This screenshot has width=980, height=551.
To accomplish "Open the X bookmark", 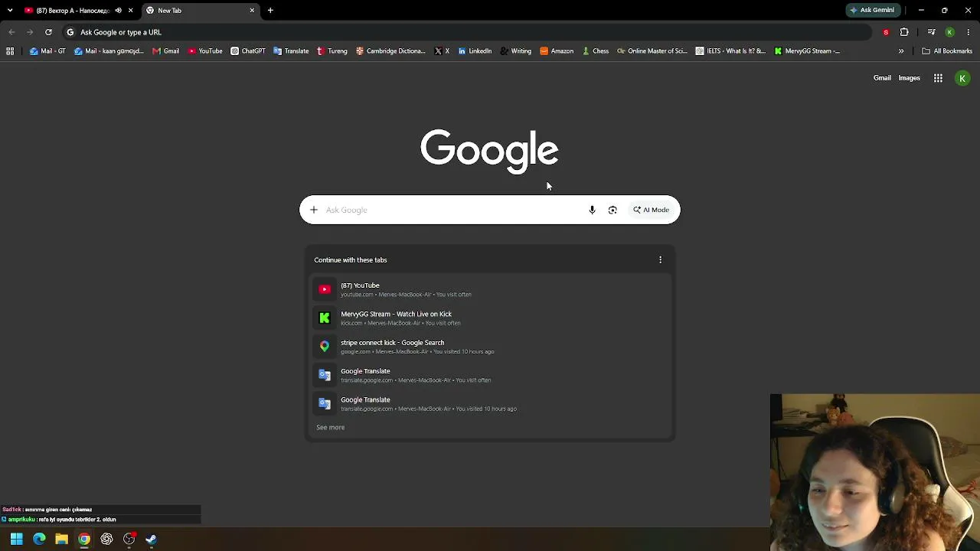I will click(x=442, y=51).
